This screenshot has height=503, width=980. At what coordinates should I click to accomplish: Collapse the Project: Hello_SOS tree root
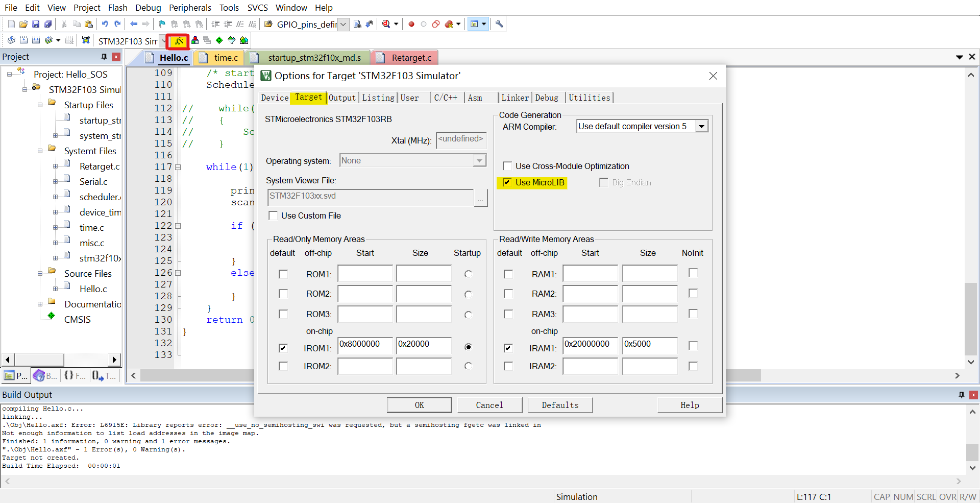coord(9,75)
